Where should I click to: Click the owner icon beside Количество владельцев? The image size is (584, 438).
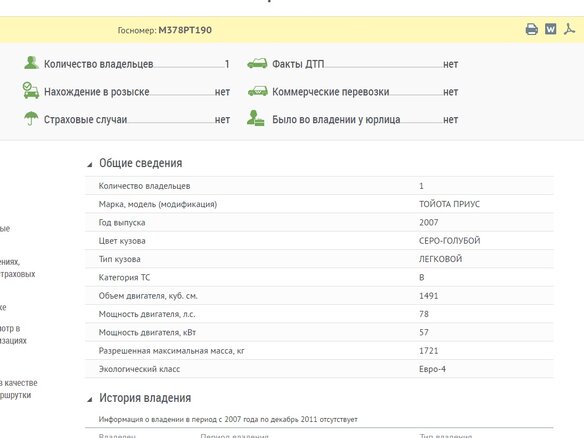pyautogui.click(x=31, y=63)
